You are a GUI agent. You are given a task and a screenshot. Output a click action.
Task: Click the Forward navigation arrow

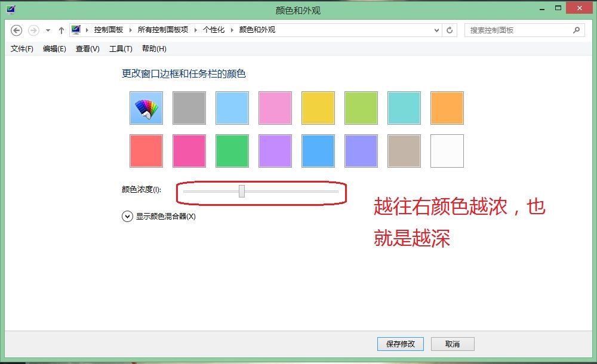click(32, 30)
